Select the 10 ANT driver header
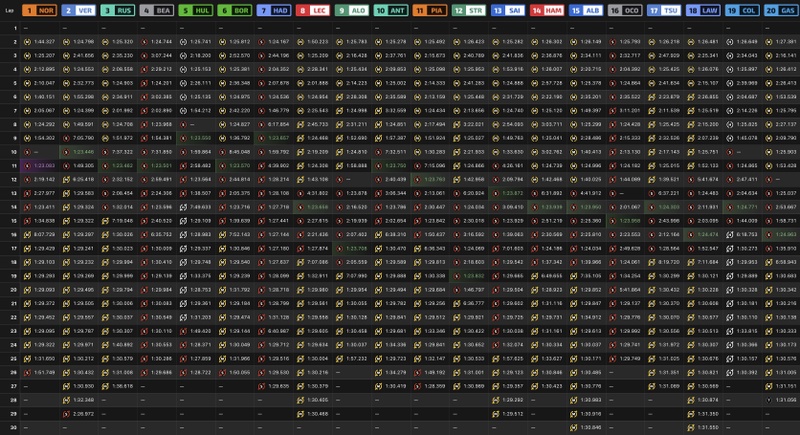 pos(391,10)
